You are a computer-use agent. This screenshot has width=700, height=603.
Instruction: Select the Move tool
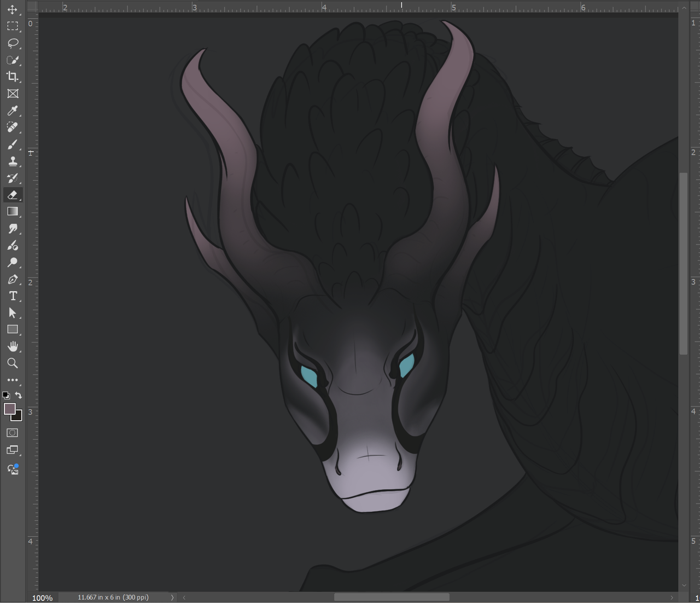(x=13, y=10)
